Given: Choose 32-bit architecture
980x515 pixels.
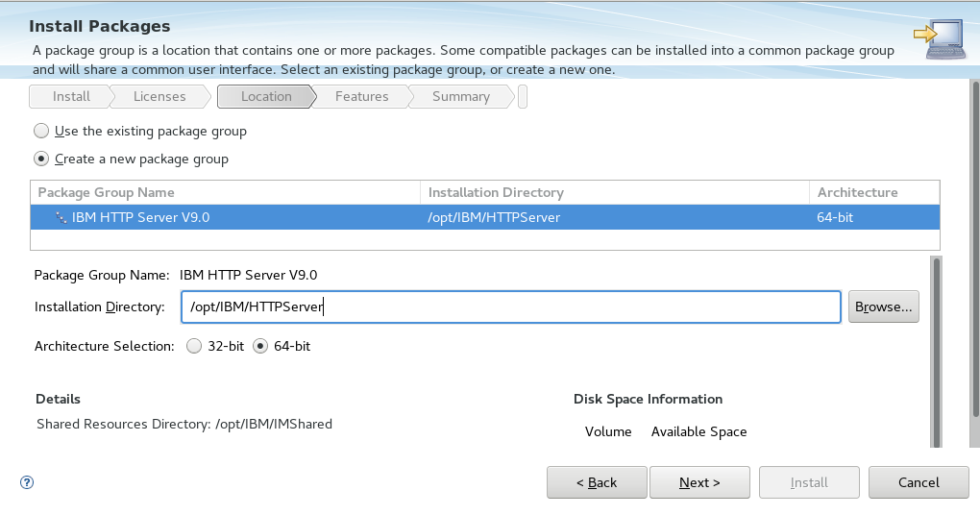Looking at the screenshot, I should [x=215, y=346].
